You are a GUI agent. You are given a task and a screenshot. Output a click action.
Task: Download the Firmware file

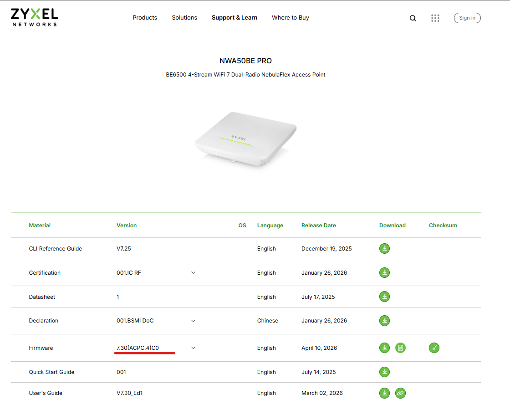coord(384,348)
